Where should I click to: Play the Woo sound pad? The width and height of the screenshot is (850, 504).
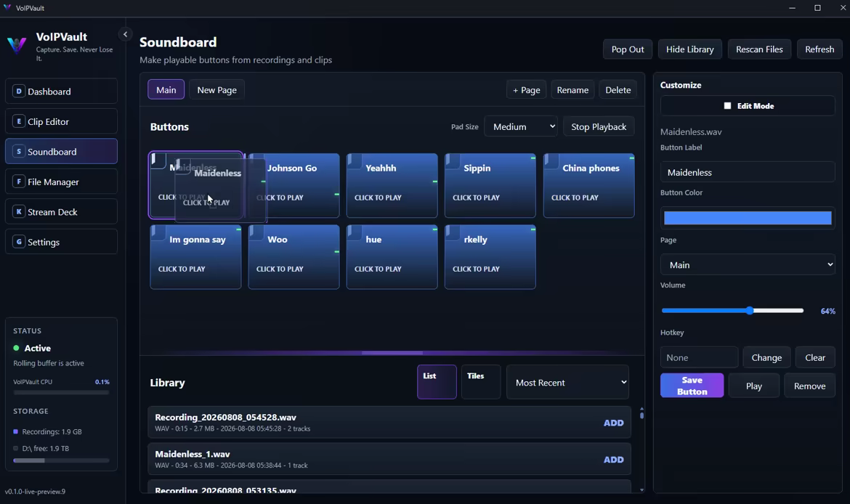pyautogui.click(x=294, y=257)
